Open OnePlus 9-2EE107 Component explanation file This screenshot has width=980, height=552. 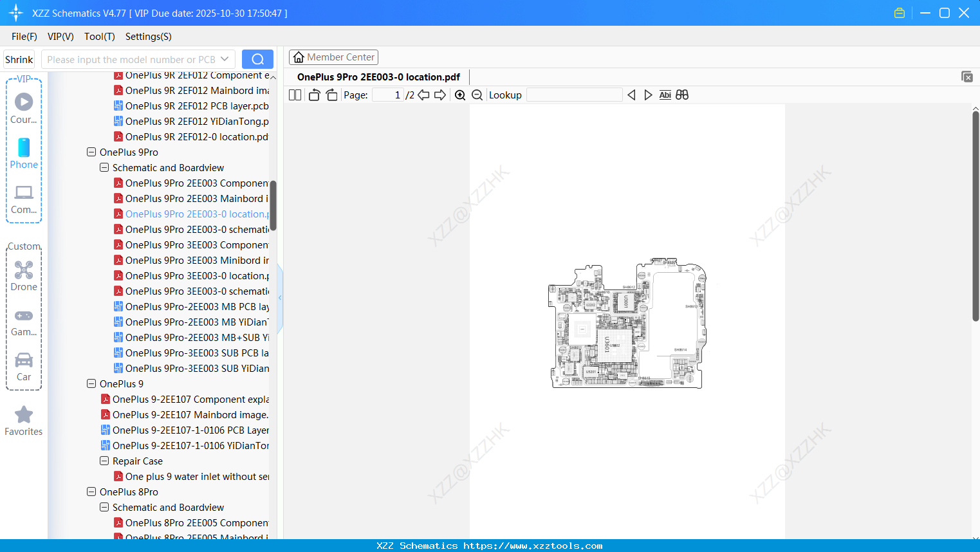(185, 400)
